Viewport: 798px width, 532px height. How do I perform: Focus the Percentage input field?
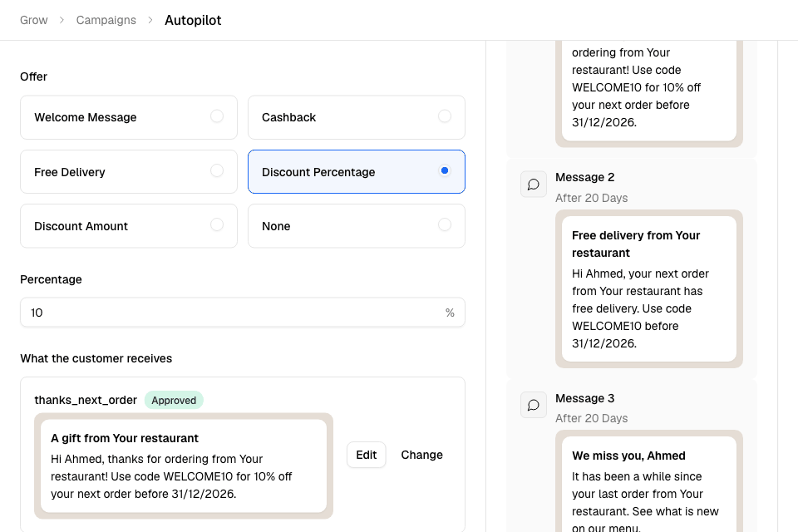coord(242,313)
